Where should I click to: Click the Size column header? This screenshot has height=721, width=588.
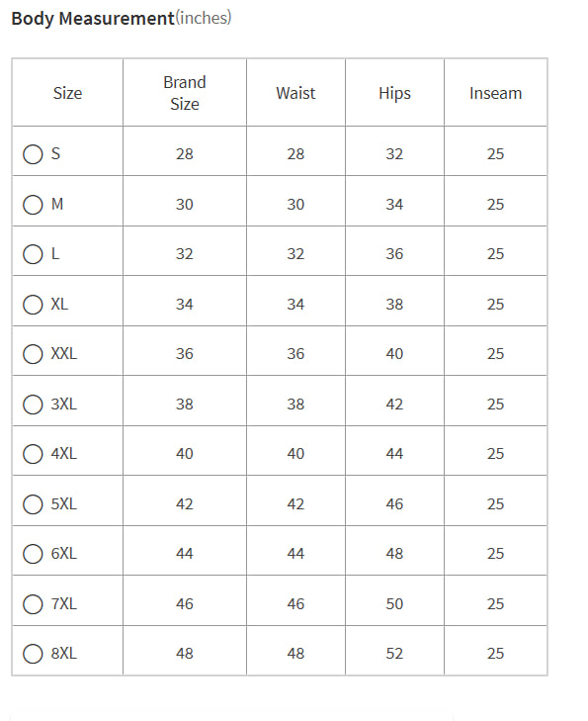click(67, 92)
